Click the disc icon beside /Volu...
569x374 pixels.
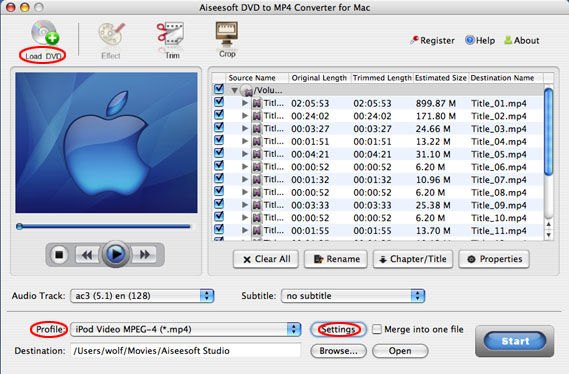[x=247, y=90]
